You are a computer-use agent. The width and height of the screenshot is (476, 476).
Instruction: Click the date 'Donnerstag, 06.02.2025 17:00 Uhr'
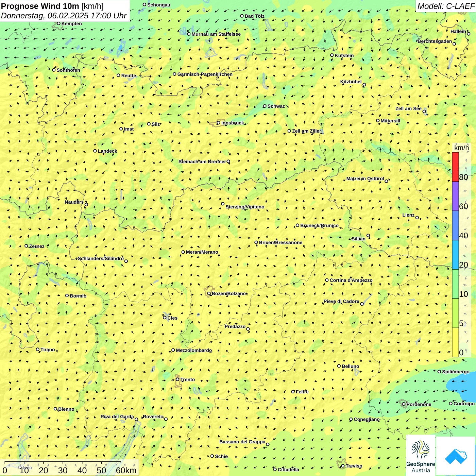coord(64,16)
